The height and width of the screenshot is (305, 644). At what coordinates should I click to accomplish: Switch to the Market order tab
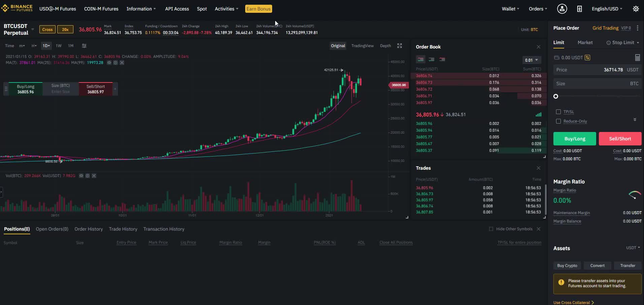(585, 42)
